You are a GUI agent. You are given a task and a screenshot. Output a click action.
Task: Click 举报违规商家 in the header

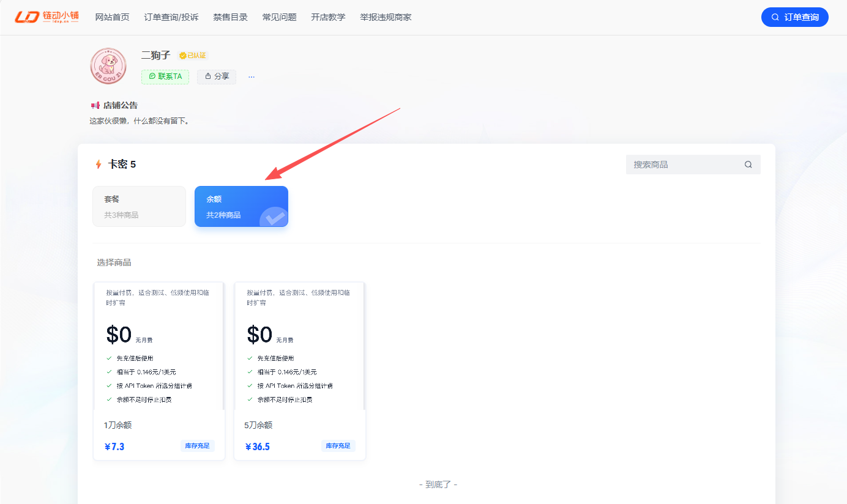(386, 17)
